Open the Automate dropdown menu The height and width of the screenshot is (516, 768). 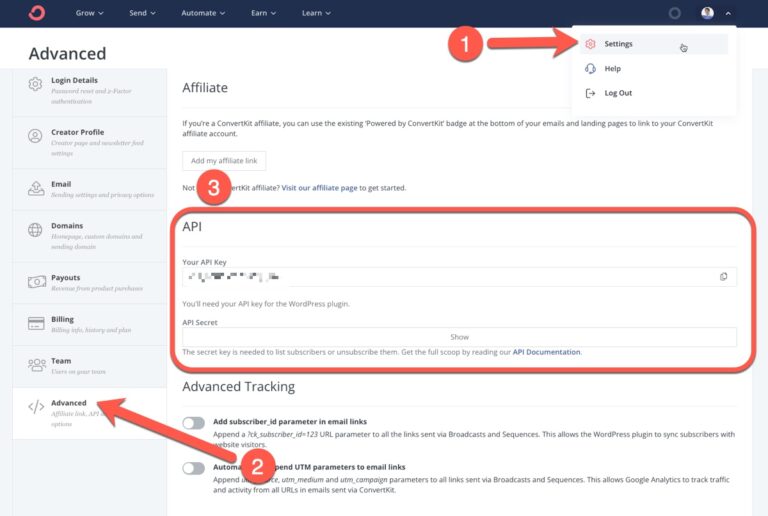[203, 13]
